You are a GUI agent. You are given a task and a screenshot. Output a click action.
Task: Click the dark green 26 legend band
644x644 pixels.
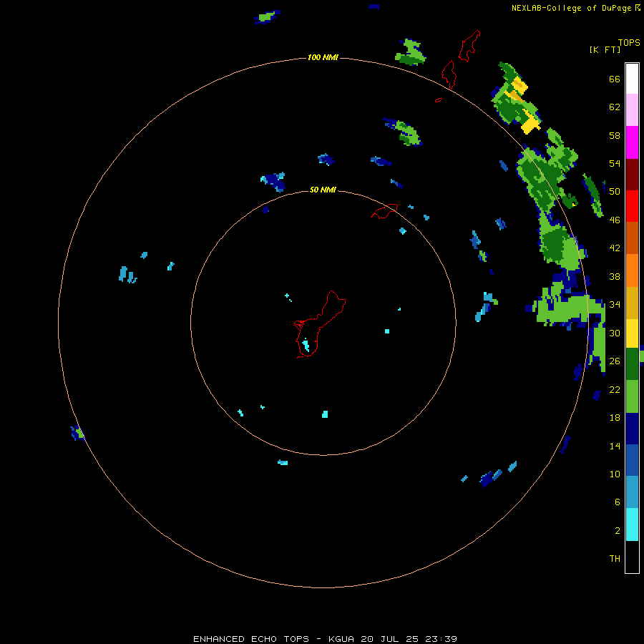pyautogui.click(x=632, y=364)
